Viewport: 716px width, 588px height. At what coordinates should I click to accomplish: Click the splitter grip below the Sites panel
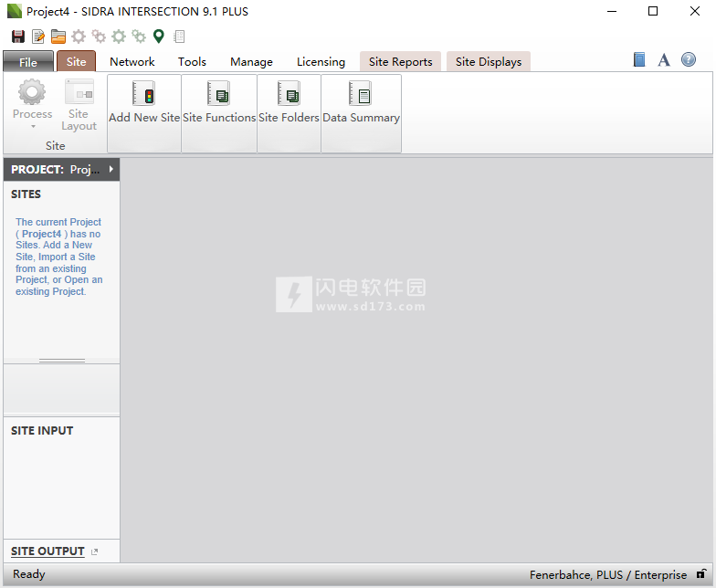(x=61, y=361)
